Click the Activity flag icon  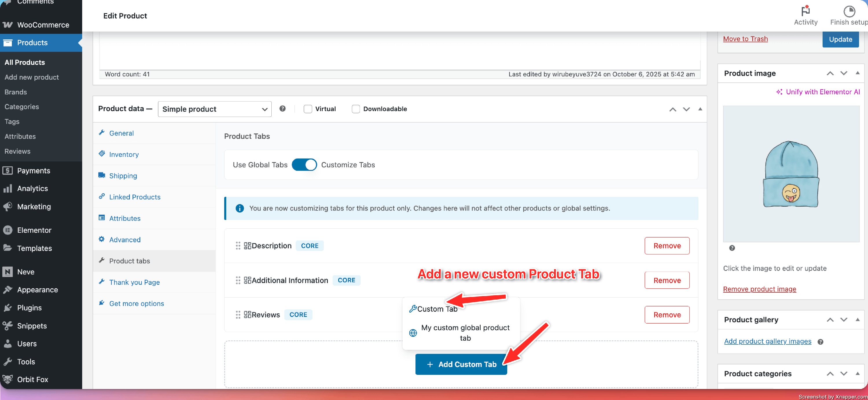[x=805, y=11]
